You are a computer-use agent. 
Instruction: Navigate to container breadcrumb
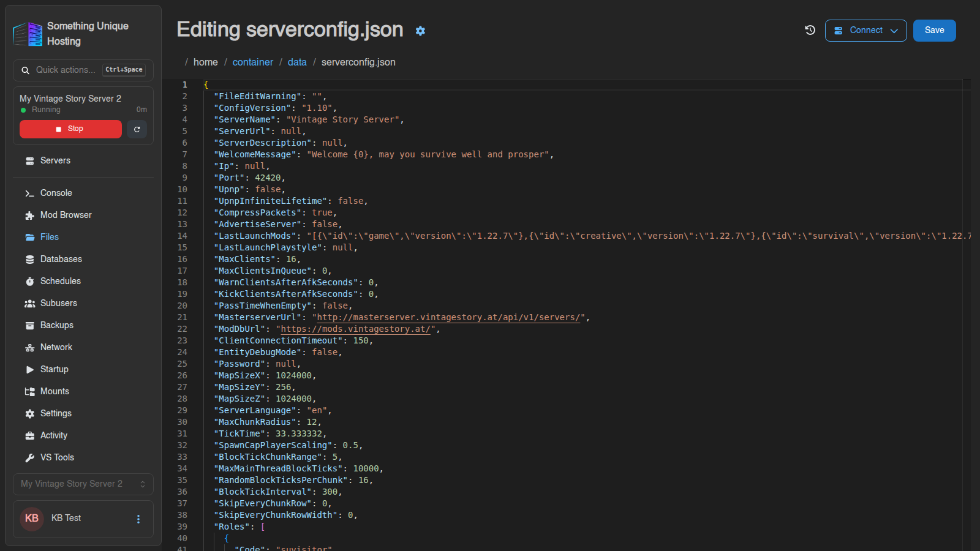(x=253, y=62)
